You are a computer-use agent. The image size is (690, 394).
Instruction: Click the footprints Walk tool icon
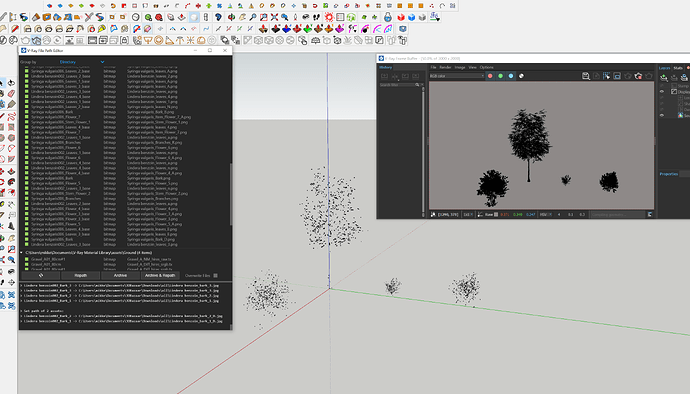click(316, 17)
